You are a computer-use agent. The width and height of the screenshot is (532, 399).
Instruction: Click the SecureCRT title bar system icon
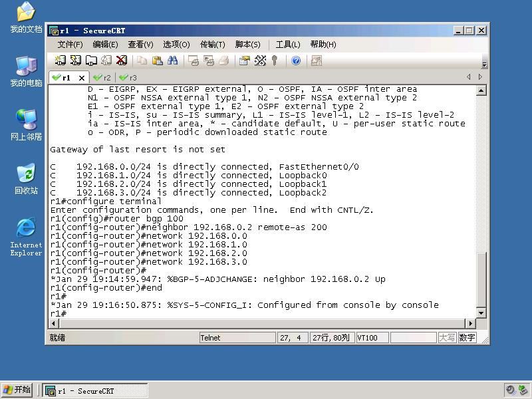(x=54, y=31)
